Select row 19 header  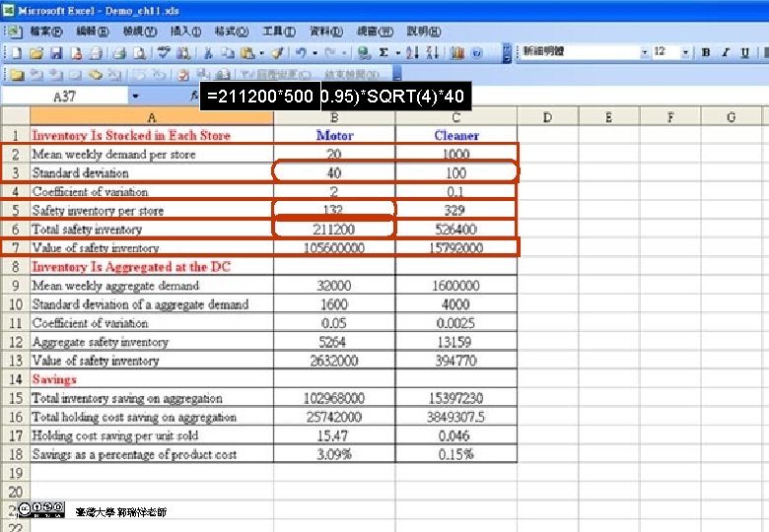coord(15,473)
